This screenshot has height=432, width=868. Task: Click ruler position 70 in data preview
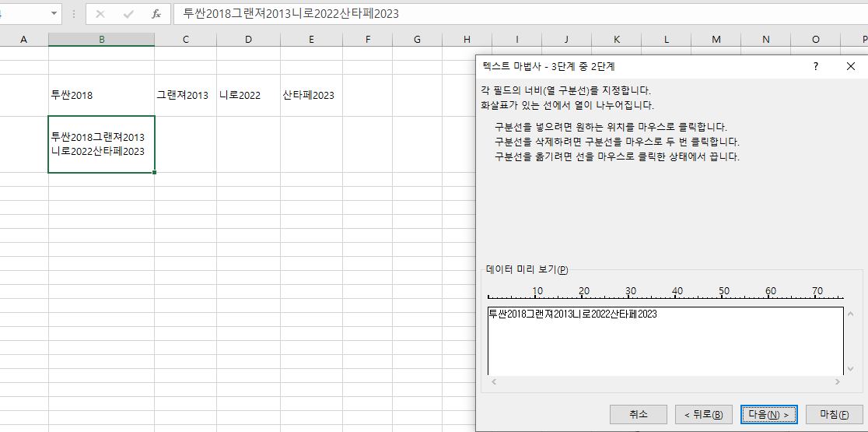(817, 291)
